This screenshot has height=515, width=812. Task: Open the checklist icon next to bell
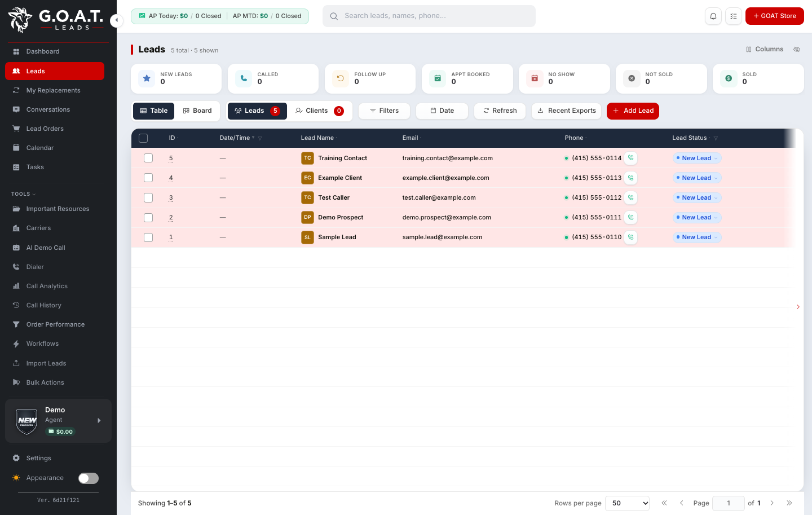pos(734,16)
